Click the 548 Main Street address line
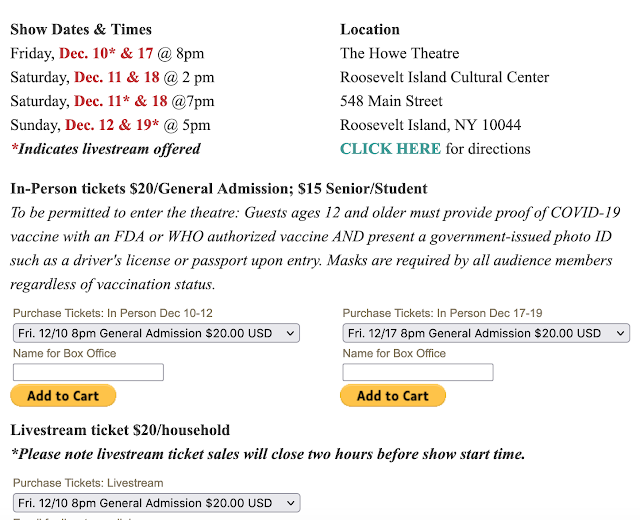640x520 pixels. pos(391,101)
